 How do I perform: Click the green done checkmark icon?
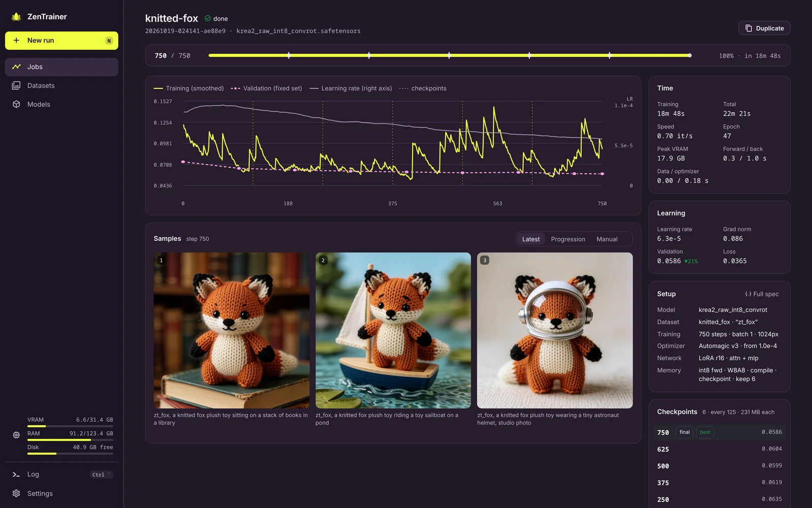[208, 18]
